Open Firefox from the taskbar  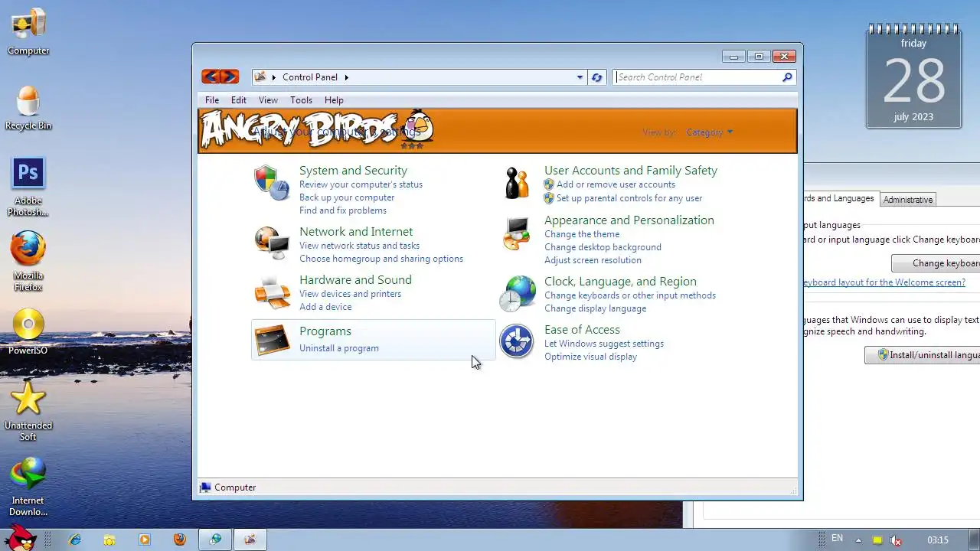pos(180,540)
